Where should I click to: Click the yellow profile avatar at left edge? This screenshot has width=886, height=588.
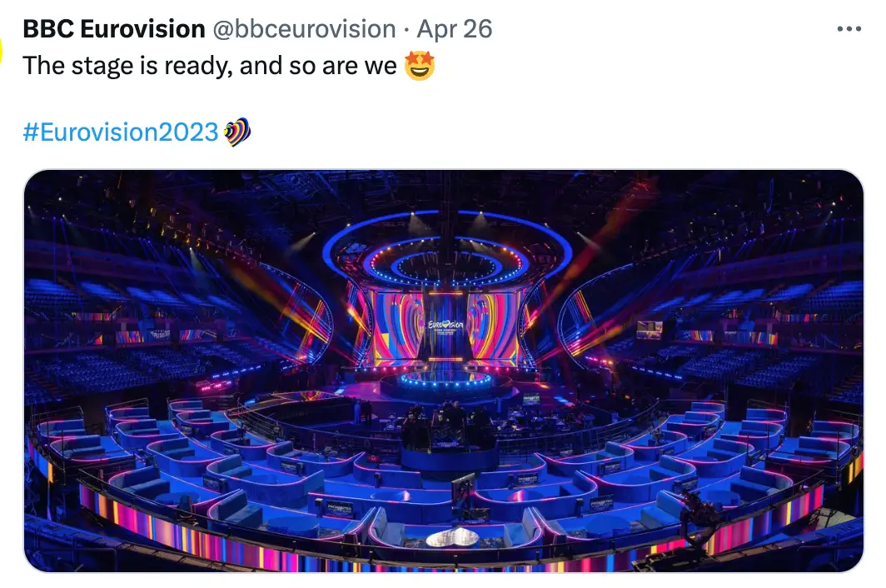pos(2,52)
